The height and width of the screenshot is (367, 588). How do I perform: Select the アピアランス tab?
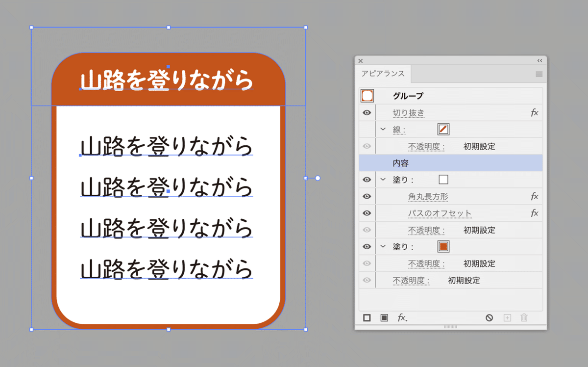coord(383,74)
